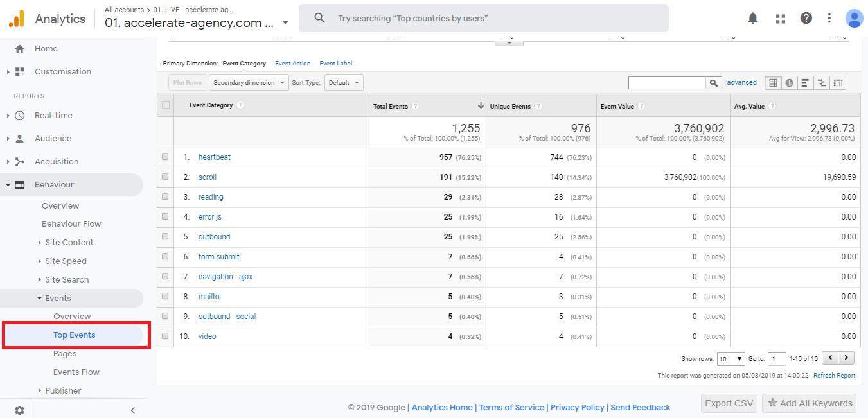Image resolution: width=868 pixels, height=418 pixels.
Task: Select the scroll row checkbox
Action: click(x=165, y=177)
